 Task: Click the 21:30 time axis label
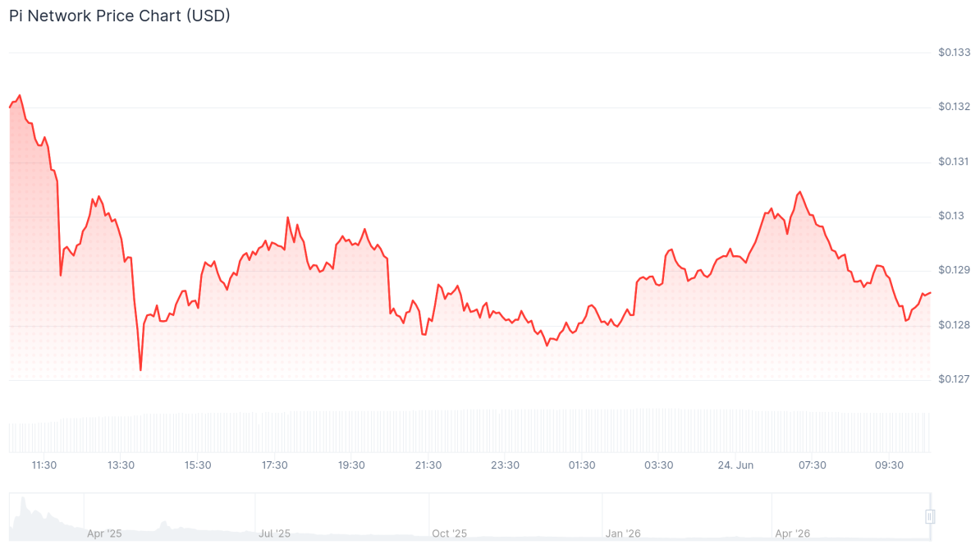[x=428, y=465]
